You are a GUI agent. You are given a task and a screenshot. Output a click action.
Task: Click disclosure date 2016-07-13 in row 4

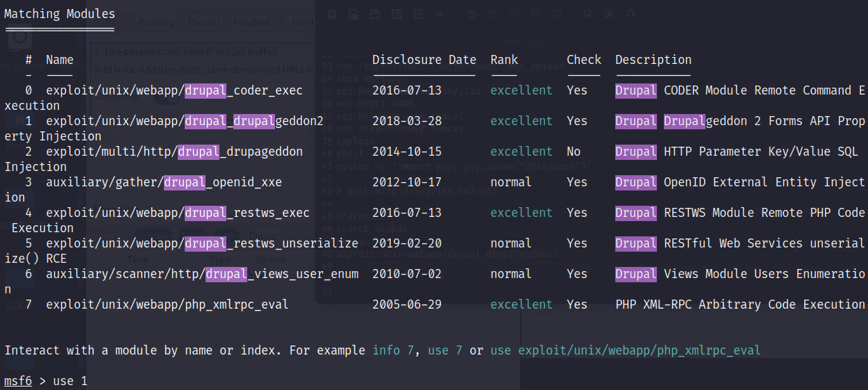tap(407, 213)
